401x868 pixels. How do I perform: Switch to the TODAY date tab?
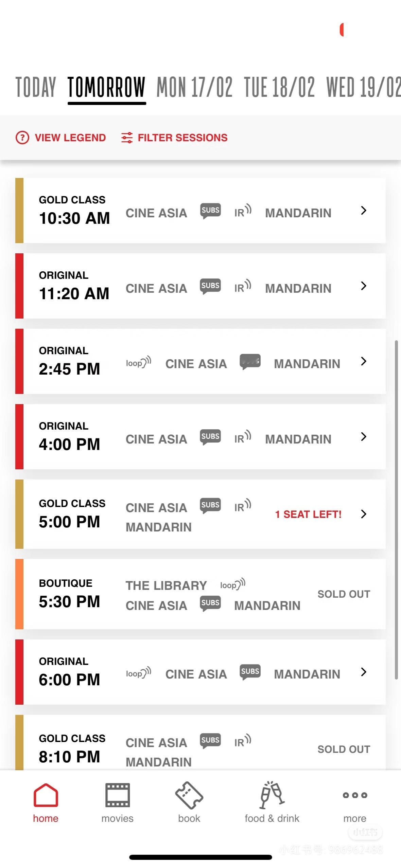[36, 87]
